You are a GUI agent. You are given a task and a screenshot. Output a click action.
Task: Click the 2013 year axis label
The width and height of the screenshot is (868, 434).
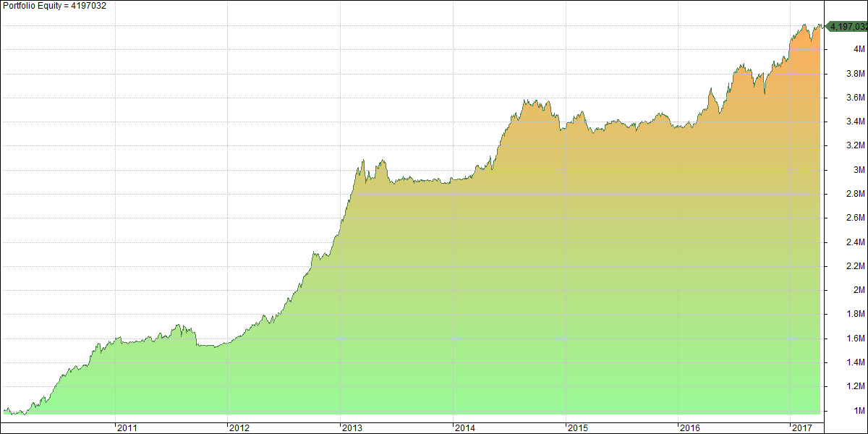(352, 428)
